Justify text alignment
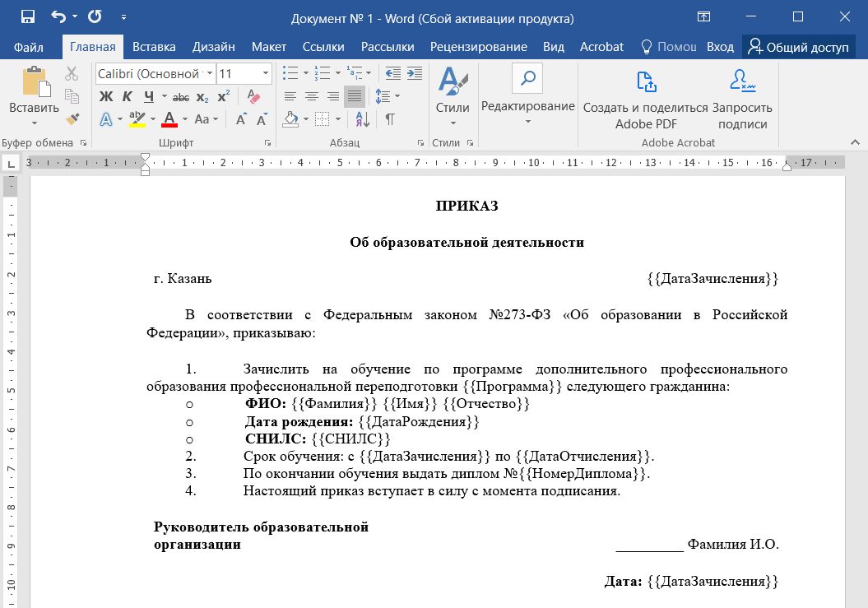This screenshot has width=868, height=608. click(x=355, y=97)
